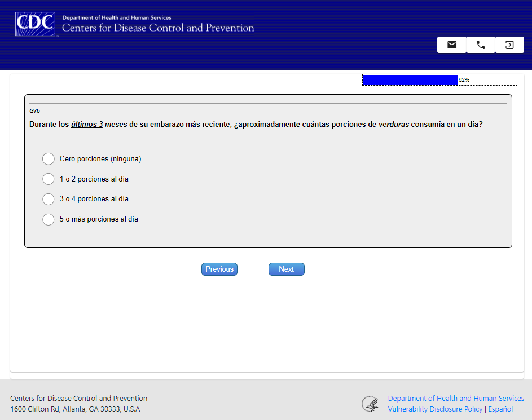
Task: Click 'Centers for Disease Control and Prevention' header title
Action: tap(158, 28)
